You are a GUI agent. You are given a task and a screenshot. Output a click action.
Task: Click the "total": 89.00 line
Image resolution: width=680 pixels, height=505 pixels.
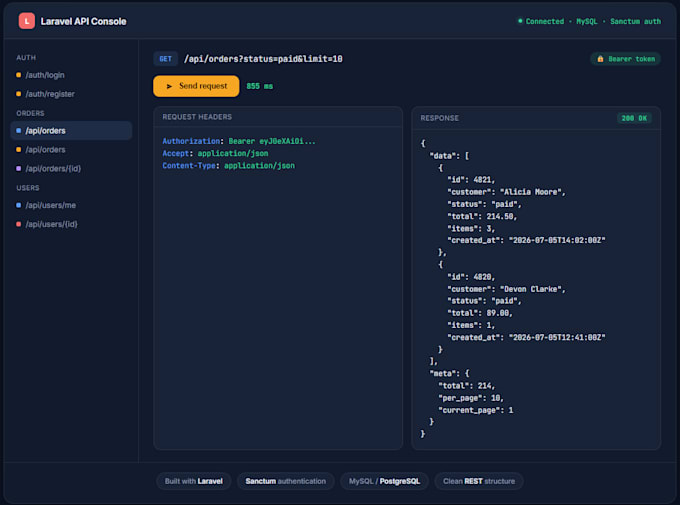pos(480,313)
